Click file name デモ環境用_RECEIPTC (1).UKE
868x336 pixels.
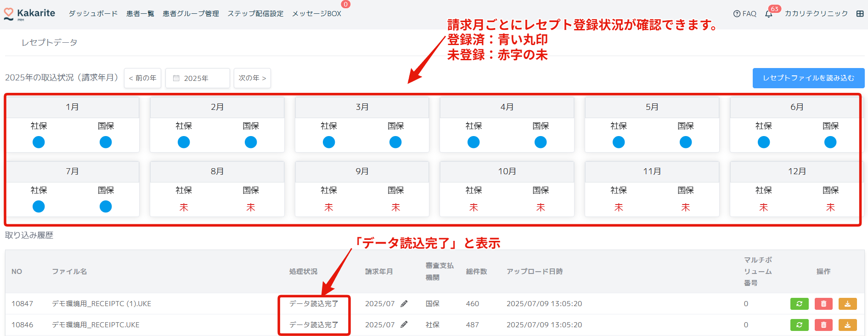pyautogui.click(x=101, y=304)
